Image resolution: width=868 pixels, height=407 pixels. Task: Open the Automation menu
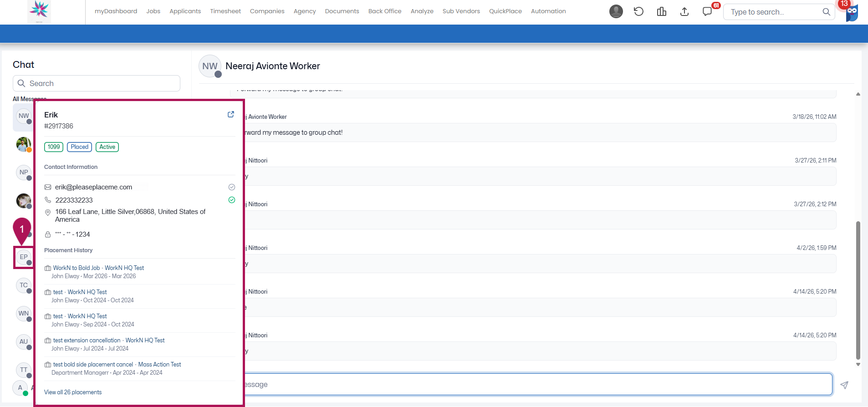click(548, 11)
